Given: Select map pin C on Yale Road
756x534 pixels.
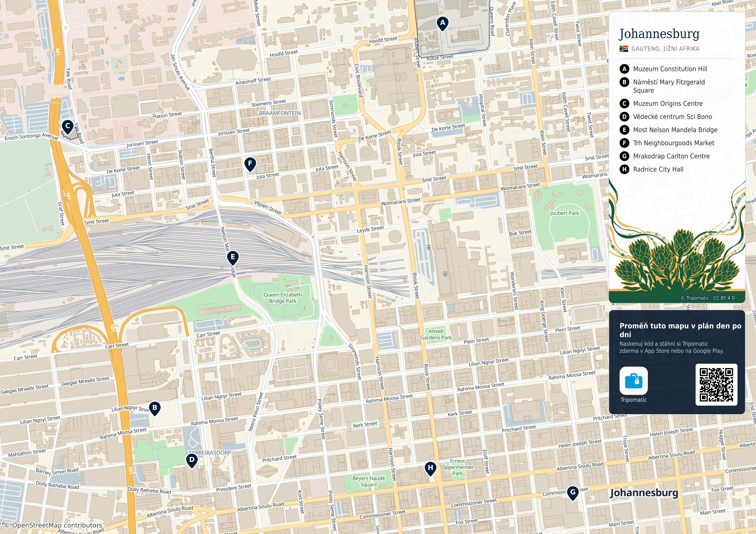Looking at the screenshot, I should (x=67, y=127).
